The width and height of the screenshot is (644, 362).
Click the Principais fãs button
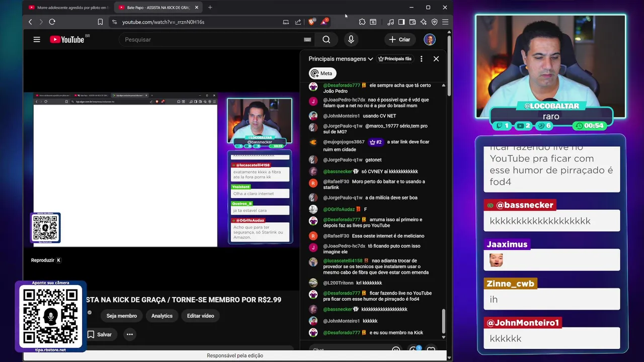395,59
